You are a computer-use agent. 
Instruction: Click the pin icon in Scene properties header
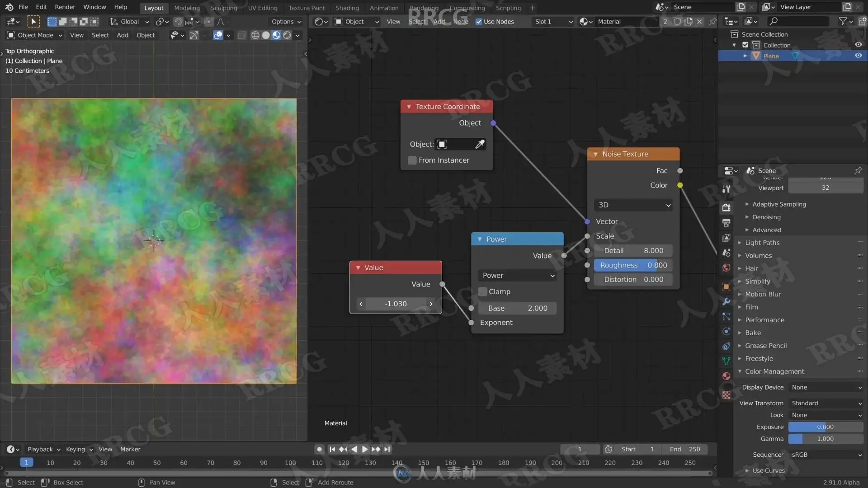coord(858,170)
